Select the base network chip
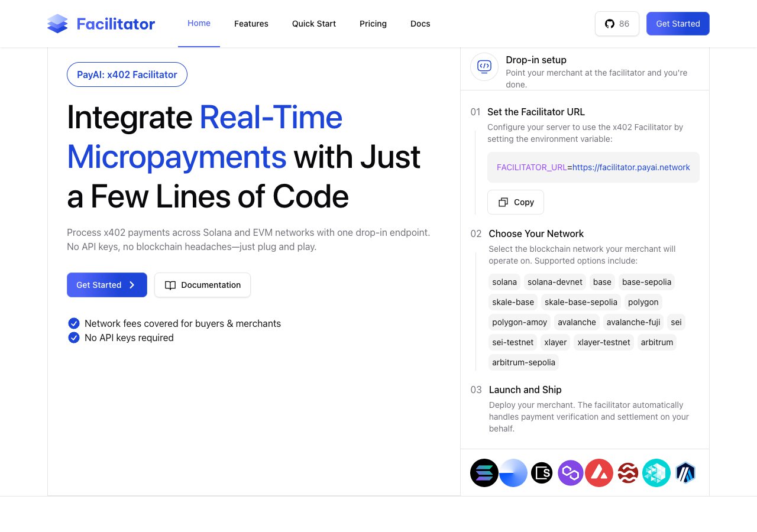This screenshot has height=532, width=757. (x=602, y=282)
